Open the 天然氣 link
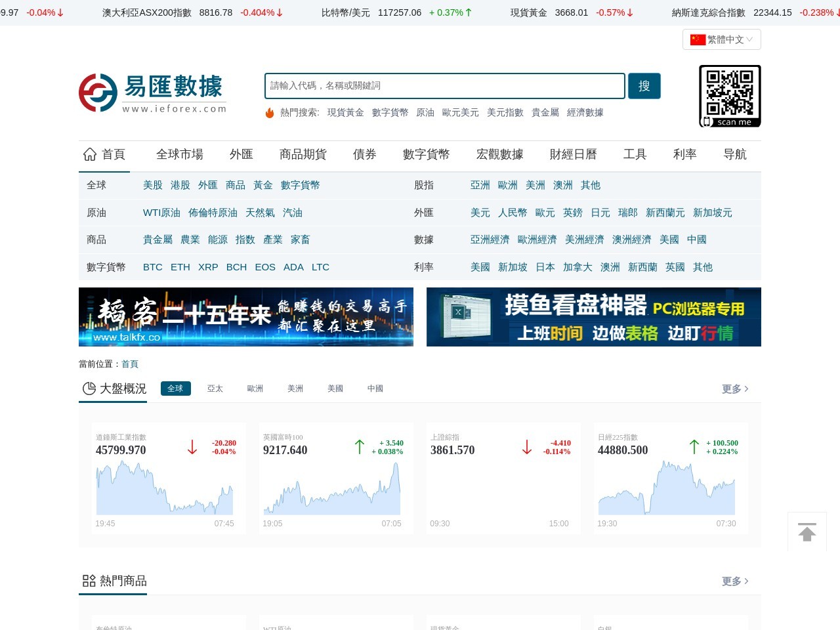The width and height of the screenshot is (840, 630). click(260, 213)
